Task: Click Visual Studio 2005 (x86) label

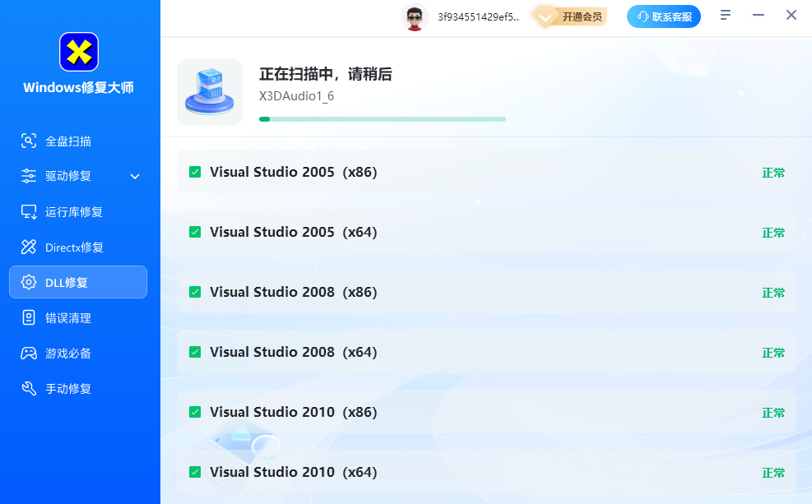Action: coord(293,172)
